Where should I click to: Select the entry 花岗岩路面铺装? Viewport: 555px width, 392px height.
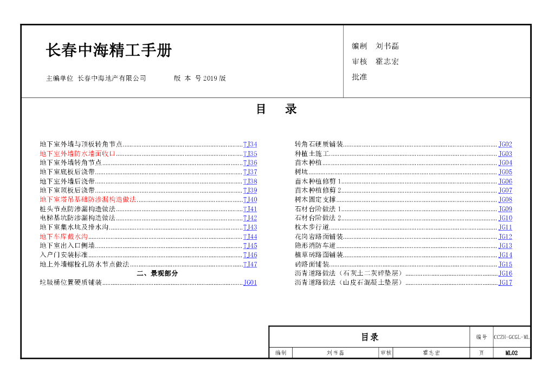point(319,237)
